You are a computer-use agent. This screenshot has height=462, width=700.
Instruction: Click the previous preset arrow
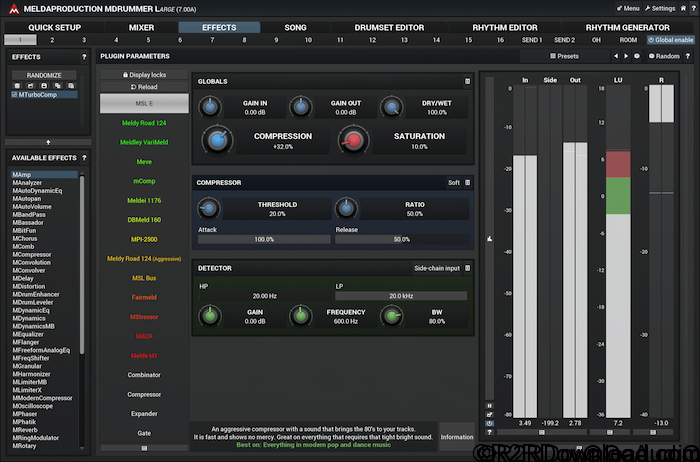tap(614, 57)
